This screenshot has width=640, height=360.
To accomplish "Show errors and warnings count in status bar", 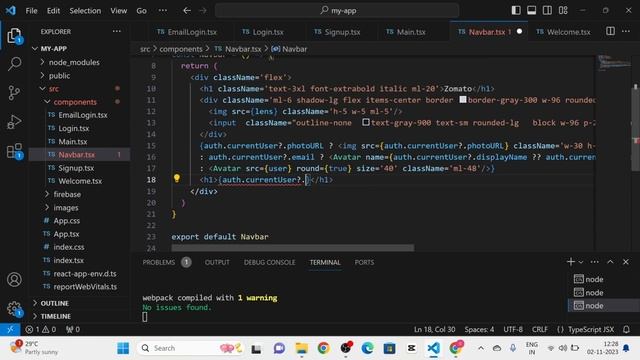I will pyautogui.click(x=41, y=329).
